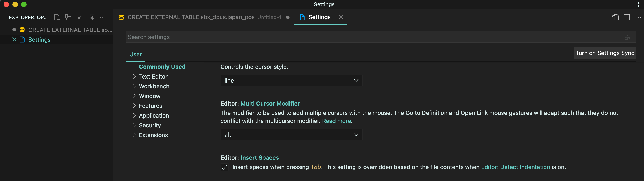Clear the settings search input
The width and height of the screenshot is (644, 181).
coord(627,37)
